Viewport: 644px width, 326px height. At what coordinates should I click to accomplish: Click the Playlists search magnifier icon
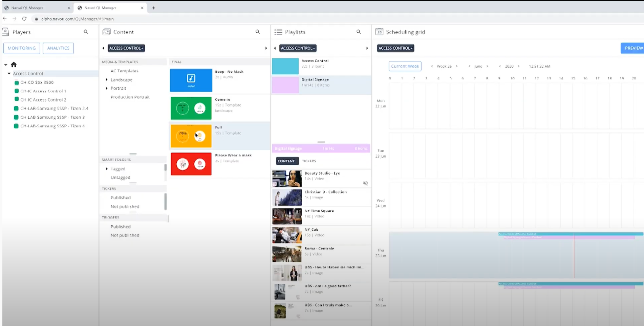tap(359, 32)
